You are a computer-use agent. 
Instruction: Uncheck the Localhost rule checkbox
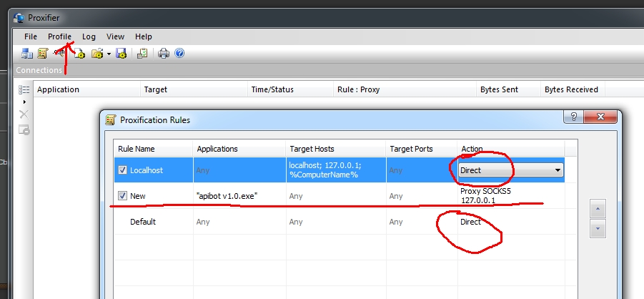tap(122, 170)
